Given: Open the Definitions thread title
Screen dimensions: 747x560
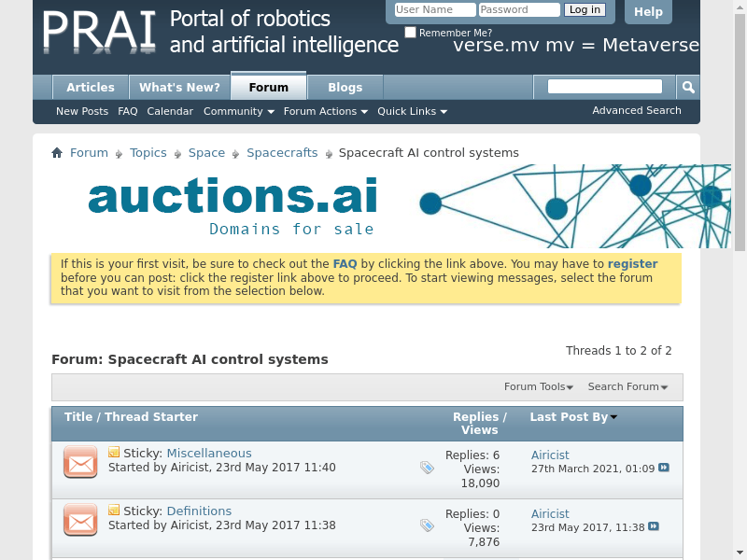Looking at the screenshot, I should pos(199,511).
